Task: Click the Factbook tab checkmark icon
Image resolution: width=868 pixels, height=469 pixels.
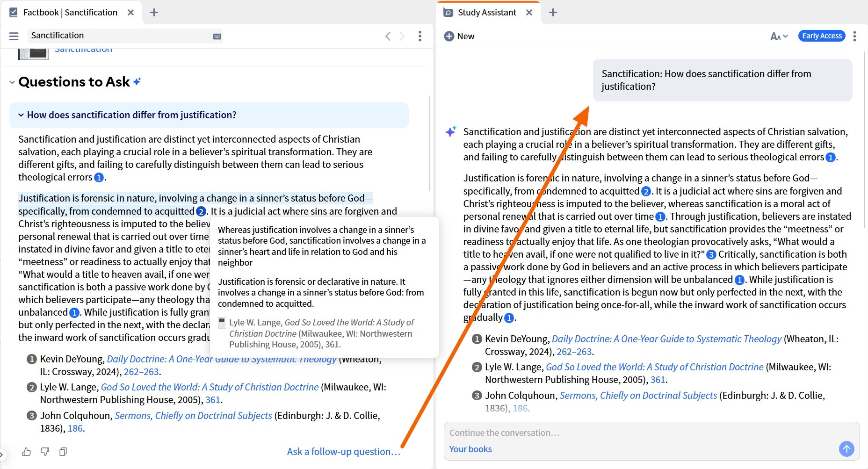Action: click(14, 13)
